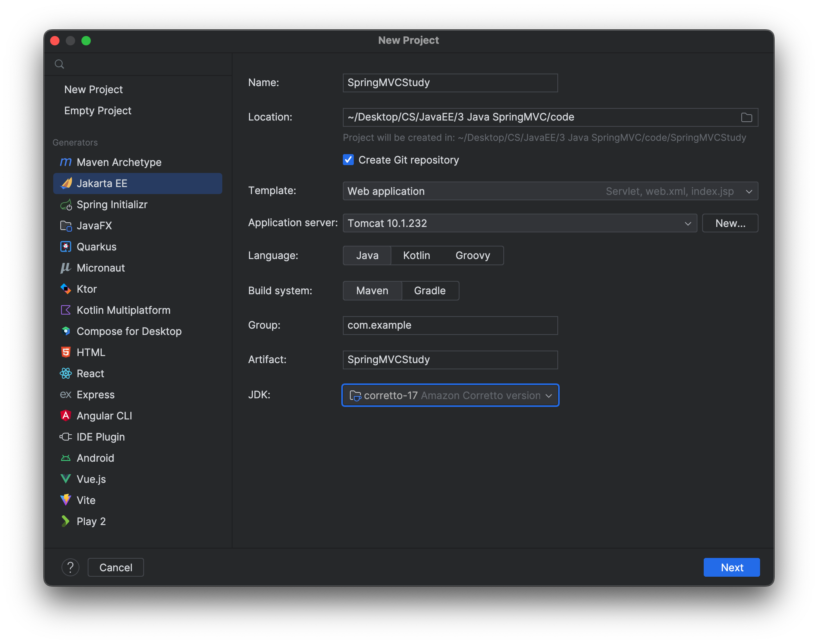Image resolution: width=818 pixels, height=644 pixels.
Task: Click the search field in sidebar
Action: click(138, 64)
